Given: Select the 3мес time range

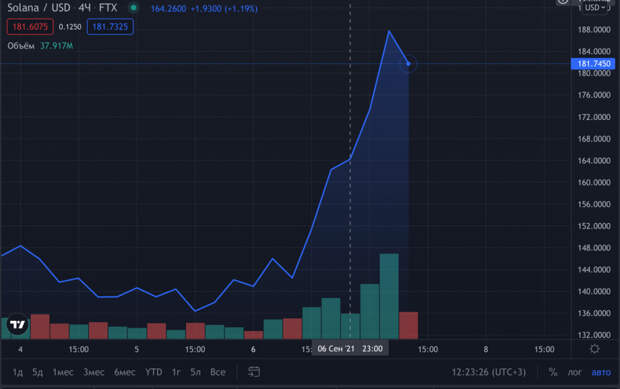Looking at the screenshot, I should tap(94, 372).
